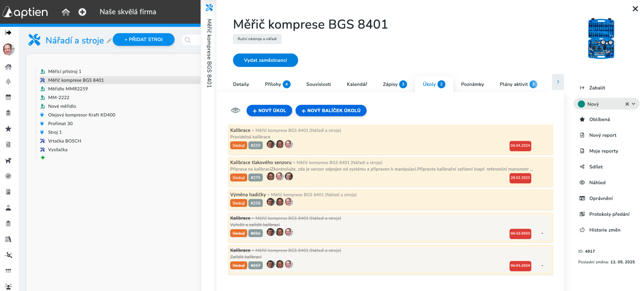Screen dimensions: 644x291
Task: Expand the sidebar with the arrow icon
Action: point(8,33)
